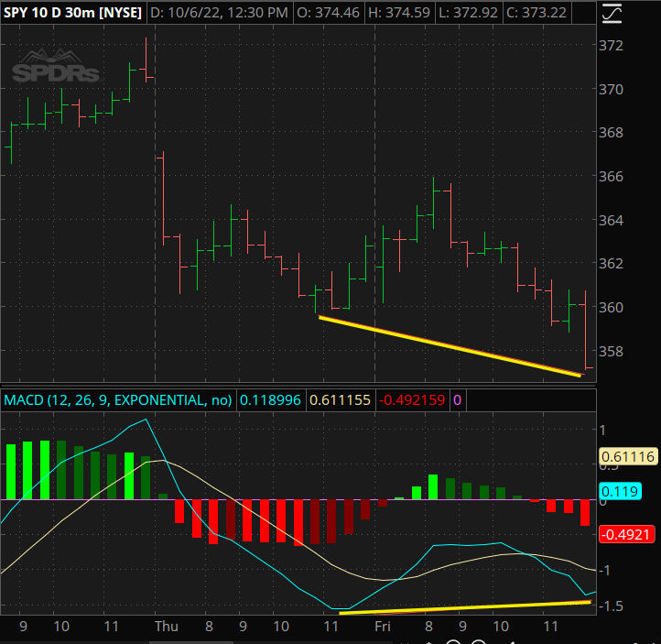Click the MACD average value 0.611155
This screenshot has height=644, width=661.
340,399
